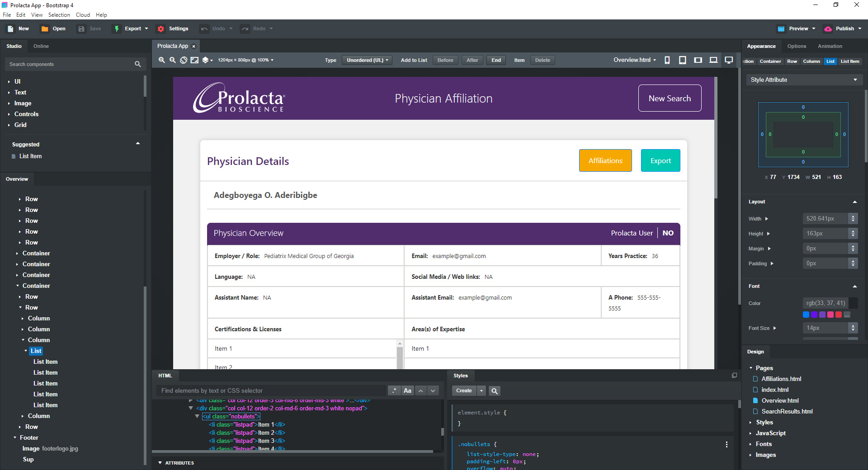The width and height of the screenshot is (868, 470).
Task: Open the Unordered (UL) type dropdown
Action: pyautogui.click(x=367, y=60)
